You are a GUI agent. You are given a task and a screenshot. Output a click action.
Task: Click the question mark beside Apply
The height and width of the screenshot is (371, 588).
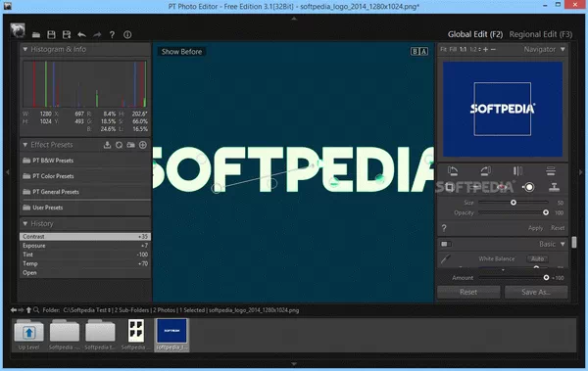point(444,228)
